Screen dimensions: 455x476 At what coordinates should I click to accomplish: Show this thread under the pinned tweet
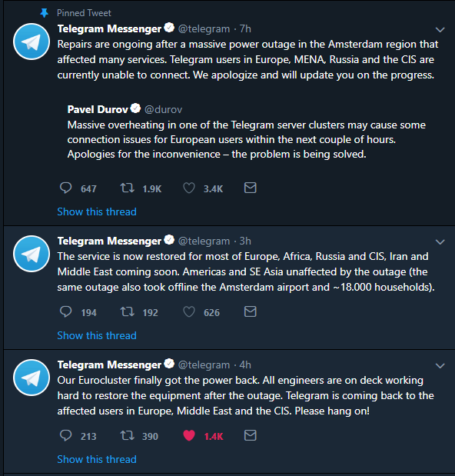[97, 211]
